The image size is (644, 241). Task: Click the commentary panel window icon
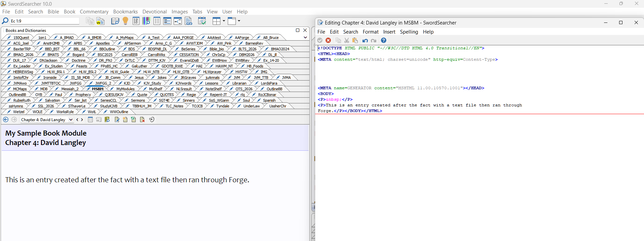pos(167,21)
